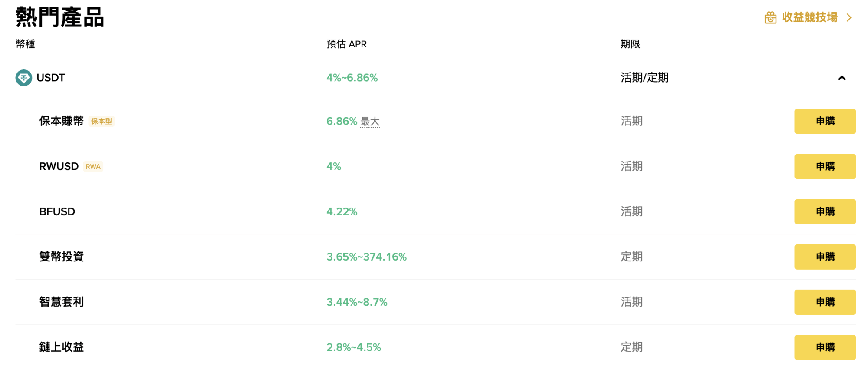868x373 pixels.
Task: Click the 智慧套利 product row
Action: pos(61,302)
